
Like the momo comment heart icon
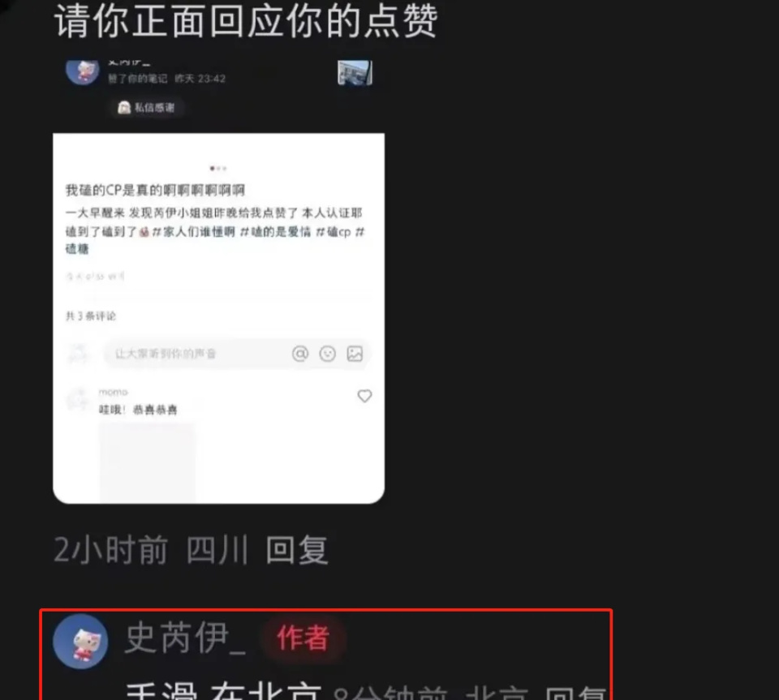click(x=364, y=396)
